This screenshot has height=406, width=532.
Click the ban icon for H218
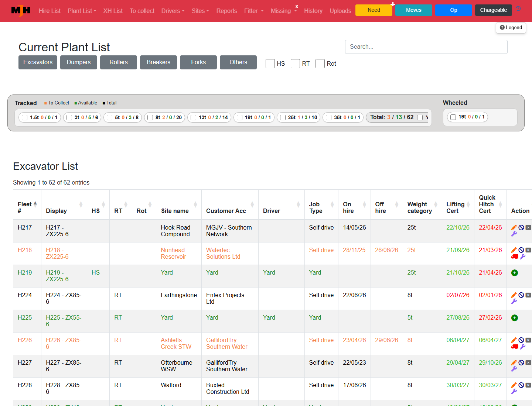[521, 250]
